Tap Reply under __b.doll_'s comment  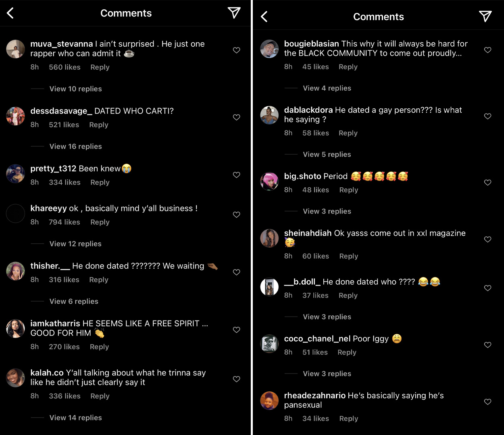click(348, 295)
